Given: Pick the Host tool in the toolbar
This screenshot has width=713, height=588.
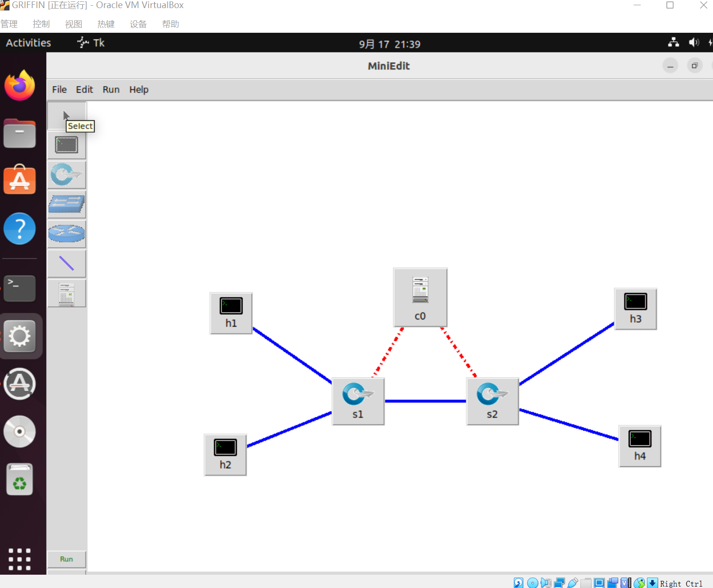Looking at the screenshot, I should click(x=67, y=145).
